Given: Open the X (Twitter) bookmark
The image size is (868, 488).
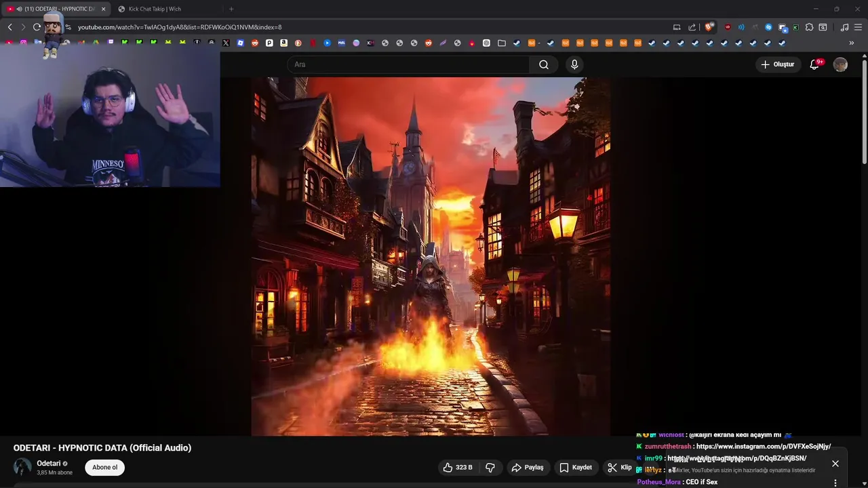Looking at the screenshot, I should pyautogui.click(x=226, y=43).
